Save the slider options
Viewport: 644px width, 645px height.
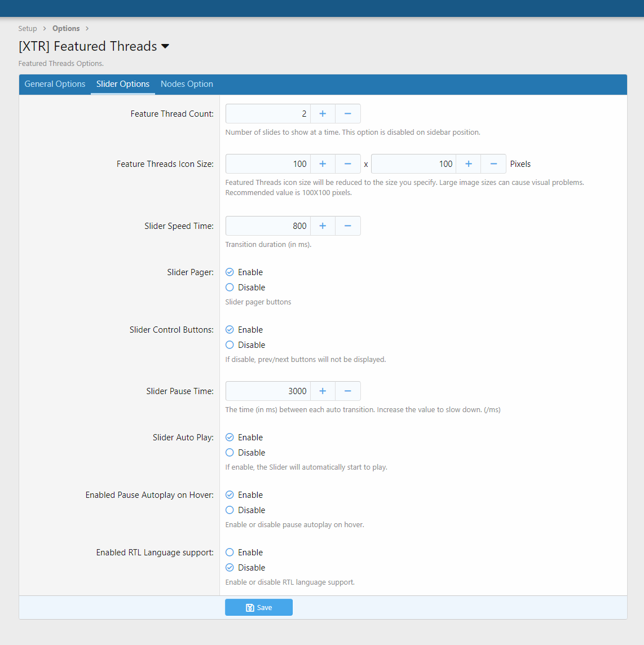(x=259, y=607)
